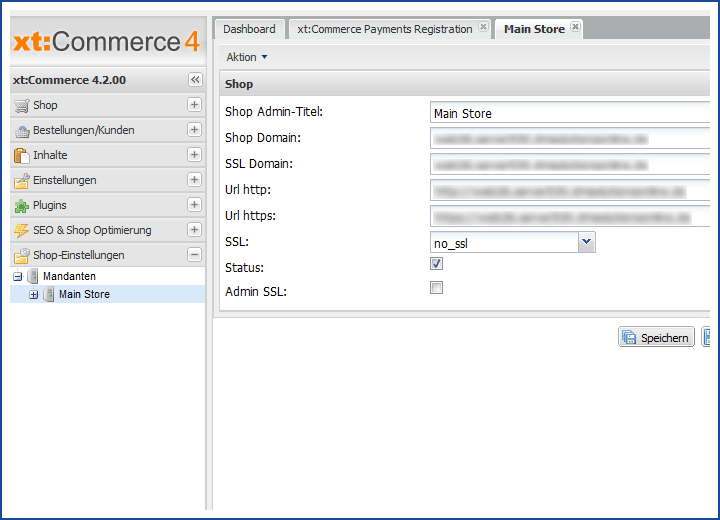Click the xt:Commerce 4 logo
This screenshot has height=520, width=720.
pyautogui.click(x=107, y=42)
